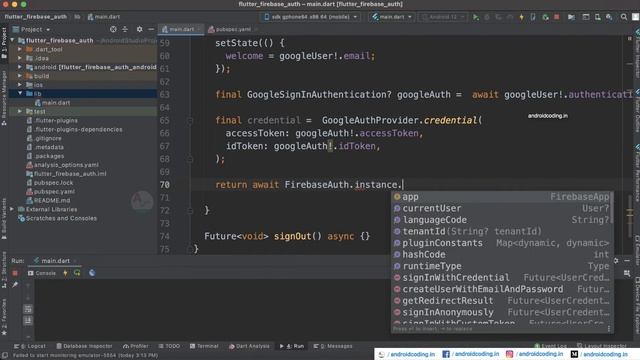Expand the build folder
640x360 pixels.
(x=20, y=76)
